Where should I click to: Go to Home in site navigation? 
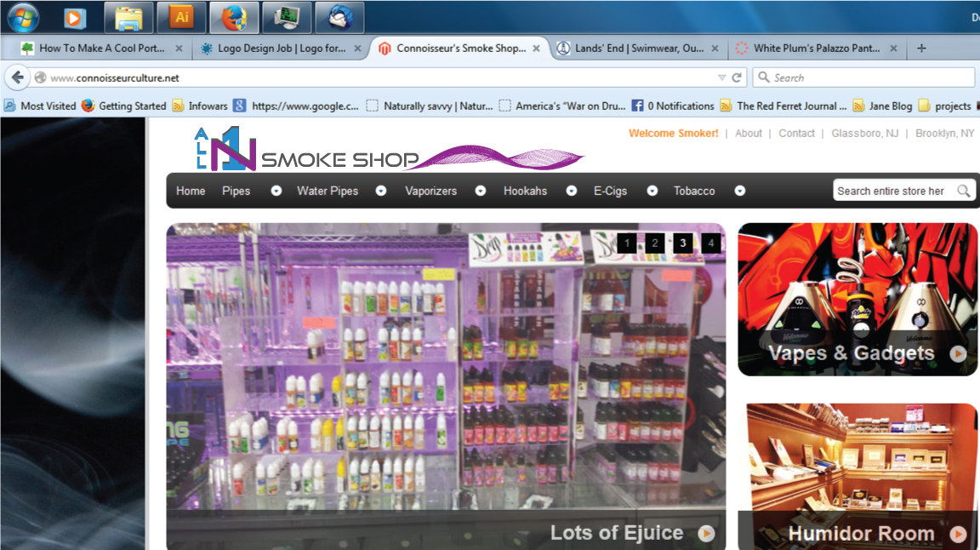click(191, 191)
